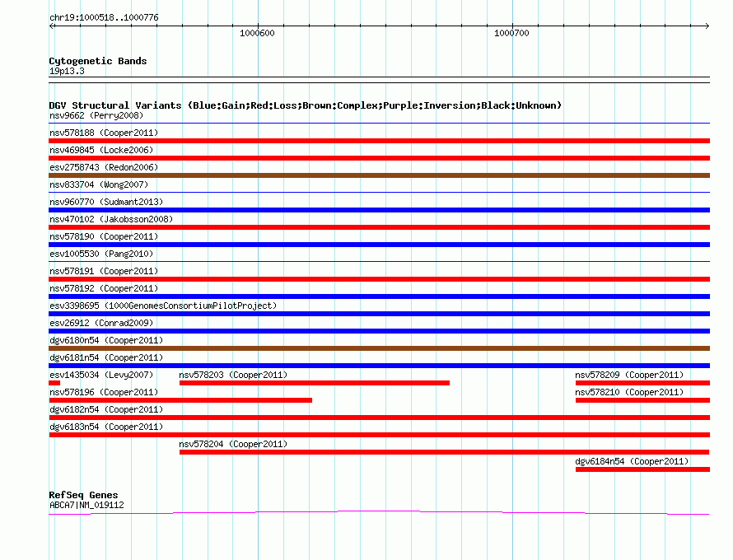
Task: Click the dgv6181n54 (Cooper2011) variant label
Action: click(x=106, y=357)
